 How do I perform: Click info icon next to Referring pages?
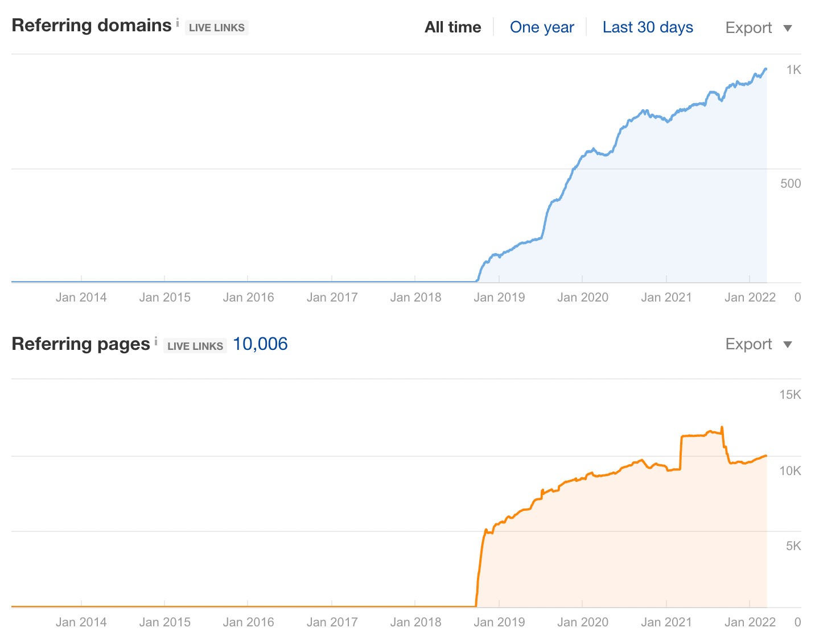pyautogui.click(x=156, y=341)
